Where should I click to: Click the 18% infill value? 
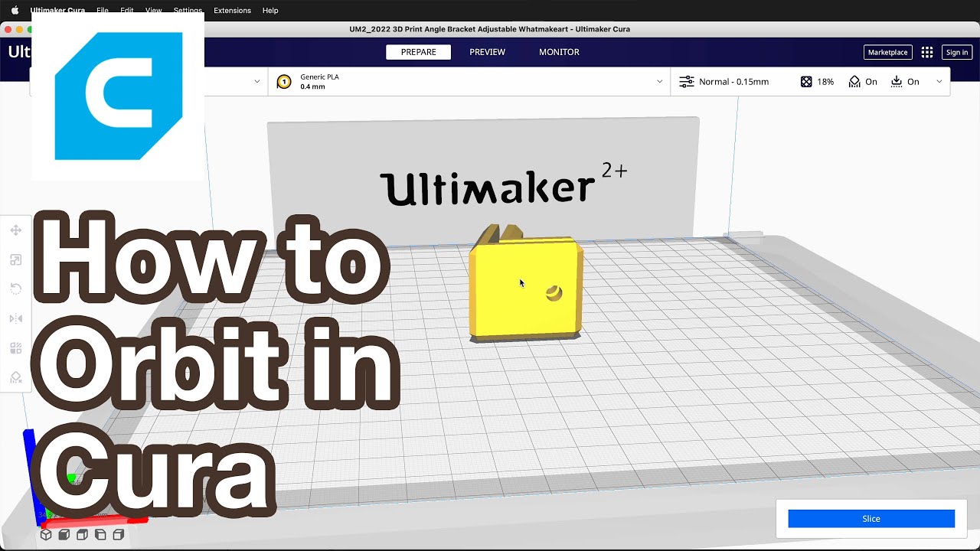click(x=825, y=82)
